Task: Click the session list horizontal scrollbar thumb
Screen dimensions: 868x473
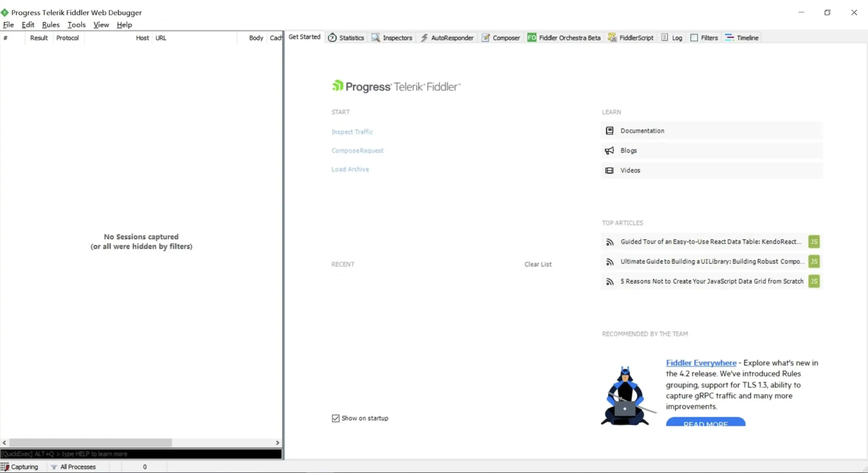Action: coord(91,443)
